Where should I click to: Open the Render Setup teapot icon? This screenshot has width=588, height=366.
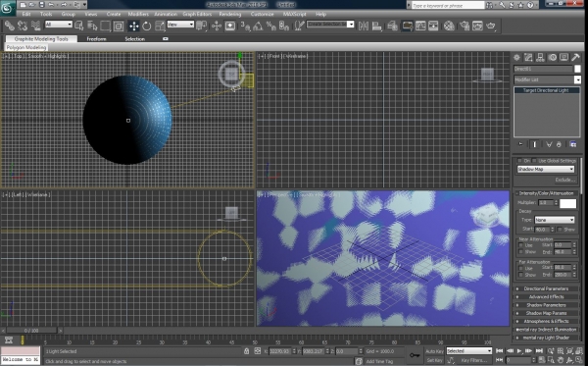tap(465, 26)
